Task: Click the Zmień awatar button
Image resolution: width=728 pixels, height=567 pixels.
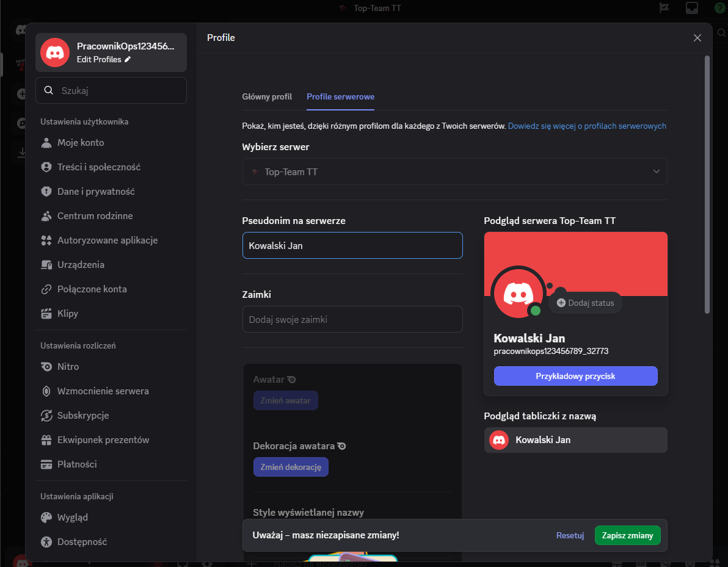Action: tap(286, 400)
